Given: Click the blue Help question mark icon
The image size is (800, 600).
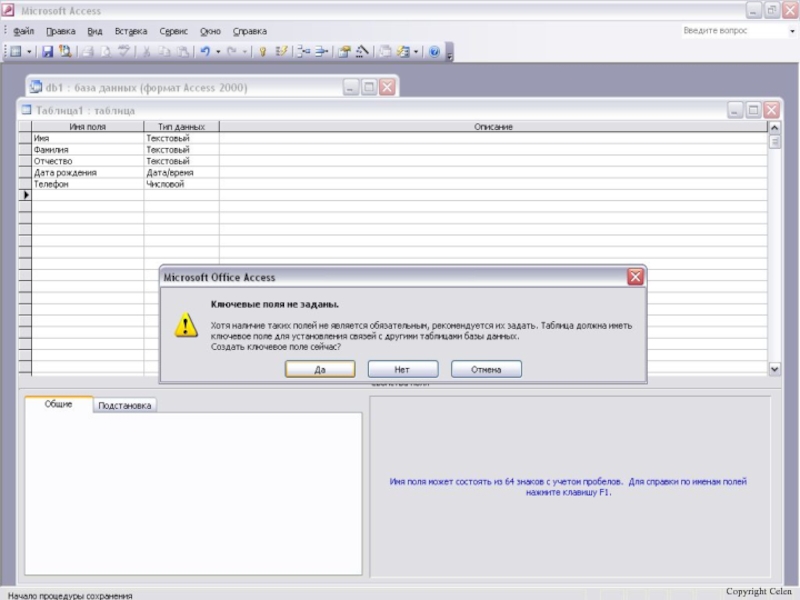Looking at the screenshot, I should pos(435,51).
